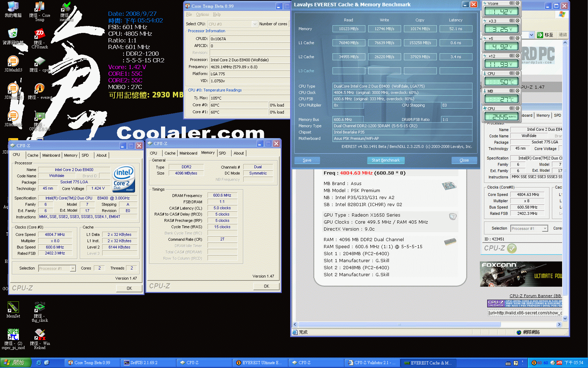Launch 3DMark05 from the desktop

tap(13, 91)
